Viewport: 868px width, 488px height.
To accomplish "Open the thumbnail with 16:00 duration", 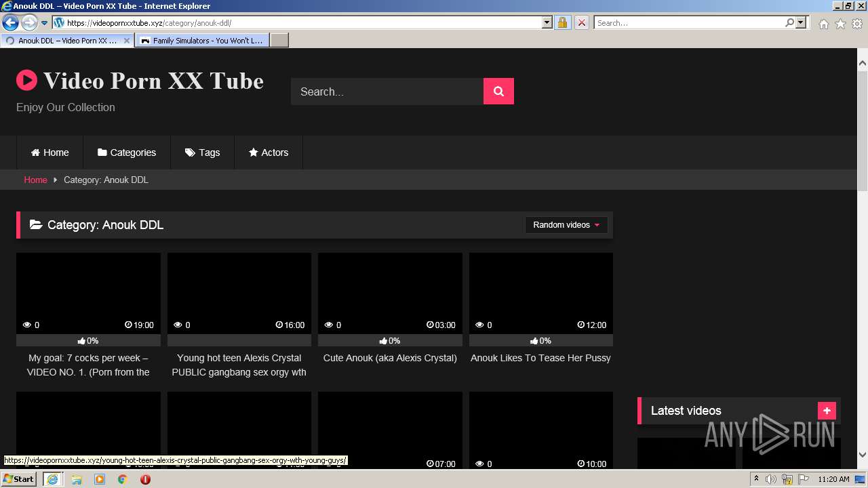I will coord(239,293).
